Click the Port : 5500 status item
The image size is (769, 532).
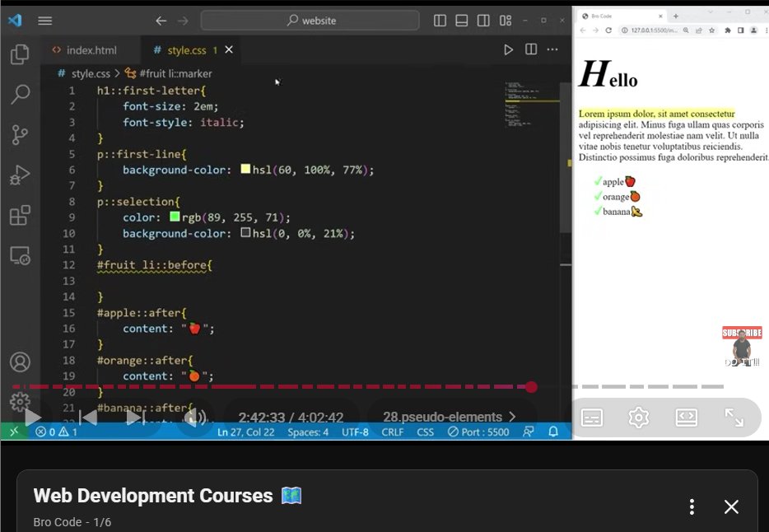tap(478, 432)
